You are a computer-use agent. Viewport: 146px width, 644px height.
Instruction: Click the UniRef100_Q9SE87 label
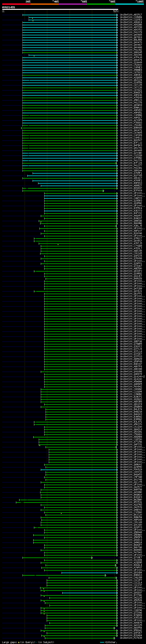(x=131, y=593)
